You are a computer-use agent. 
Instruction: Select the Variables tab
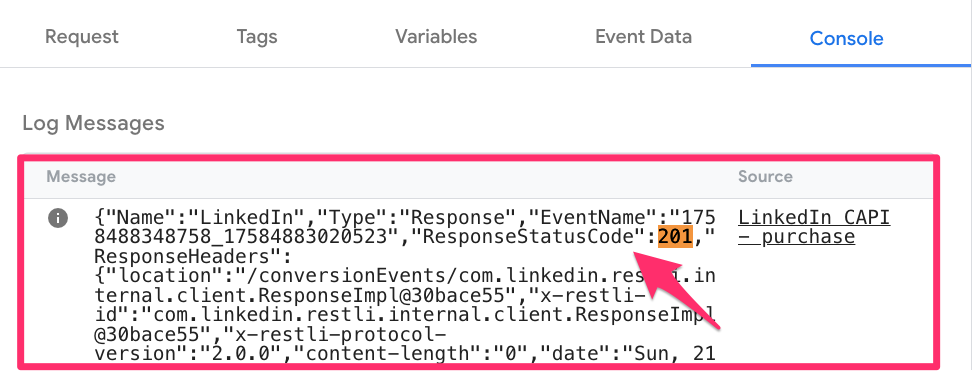pyautogui.click(x=436, y=37)
